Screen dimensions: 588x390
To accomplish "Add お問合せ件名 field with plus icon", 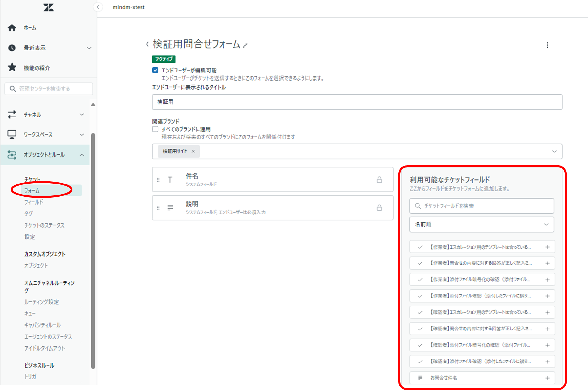I will (x=547, y=378).
